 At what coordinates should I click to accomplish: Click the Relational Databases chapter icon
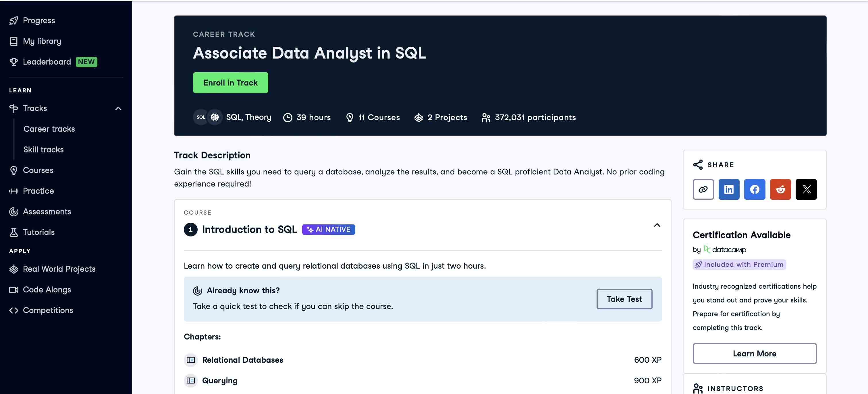pos(191,360)
